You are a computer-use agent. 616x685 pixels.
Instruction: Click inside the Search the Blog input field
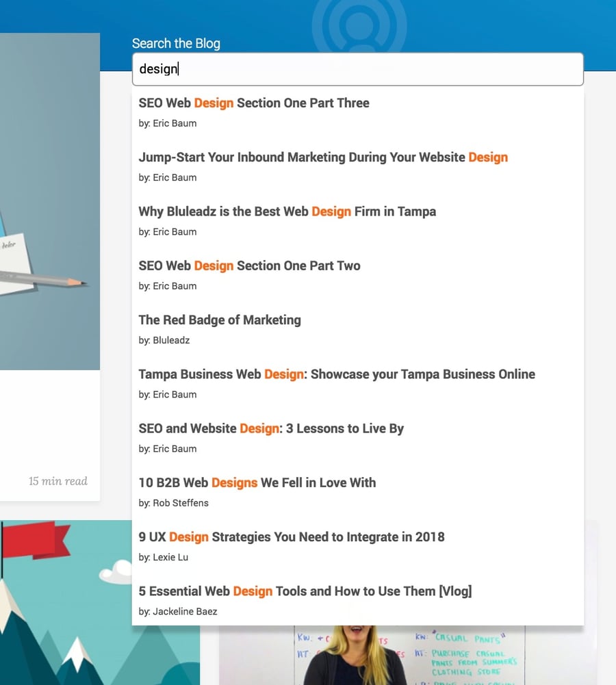pos(356,68)
